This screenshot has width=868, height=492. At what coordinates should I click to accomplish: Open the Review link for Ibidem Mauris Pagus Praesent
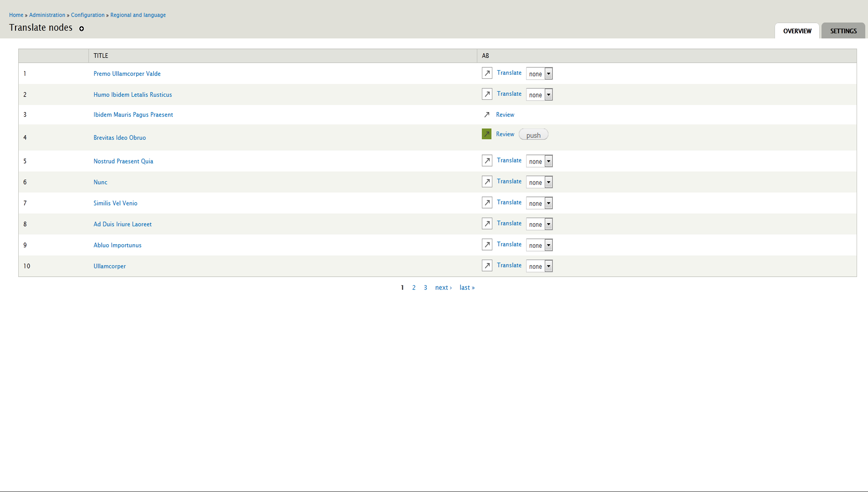point(505,115)
